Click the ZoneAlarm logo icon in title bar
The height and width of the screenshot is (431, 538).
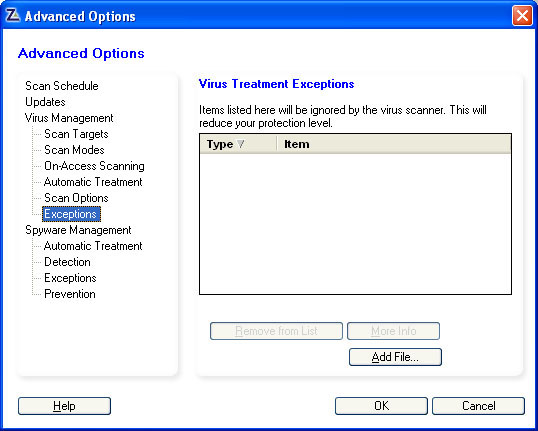click(x=13, y=15)
